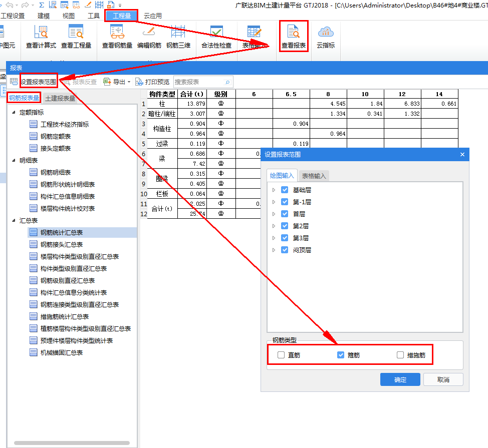Collapse the 明细表 tree group
This screenshot has width=488, height=448.
point(14,160)
